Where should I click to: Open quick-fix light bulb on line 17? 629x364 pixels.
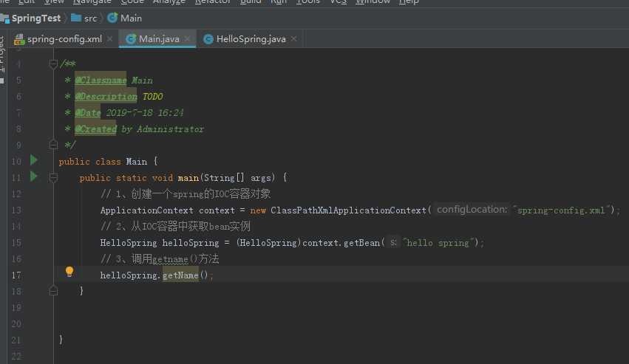point(69,272)
